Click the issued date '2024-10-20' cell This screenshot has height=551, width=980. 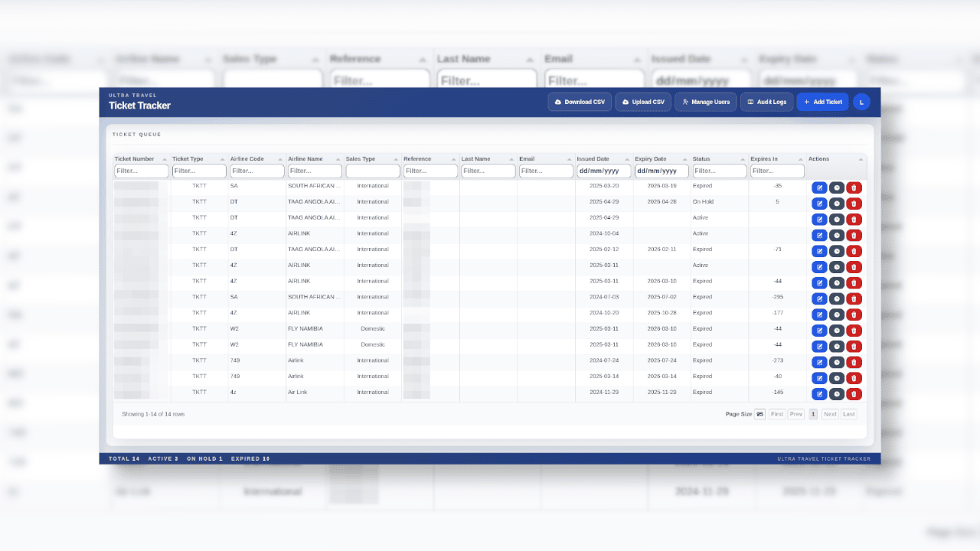(604, 313)
